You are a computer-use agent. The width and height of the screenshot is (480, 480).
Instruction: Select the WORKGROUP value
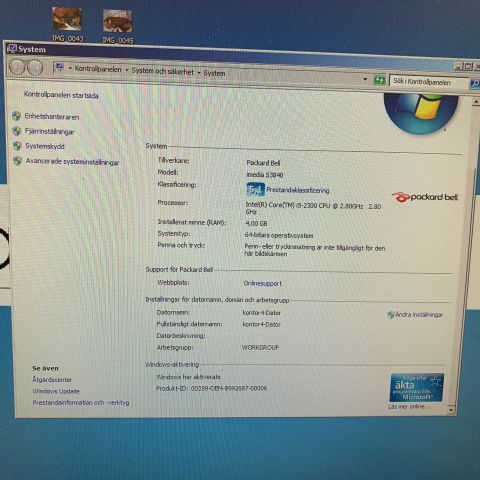coord(260,348)
